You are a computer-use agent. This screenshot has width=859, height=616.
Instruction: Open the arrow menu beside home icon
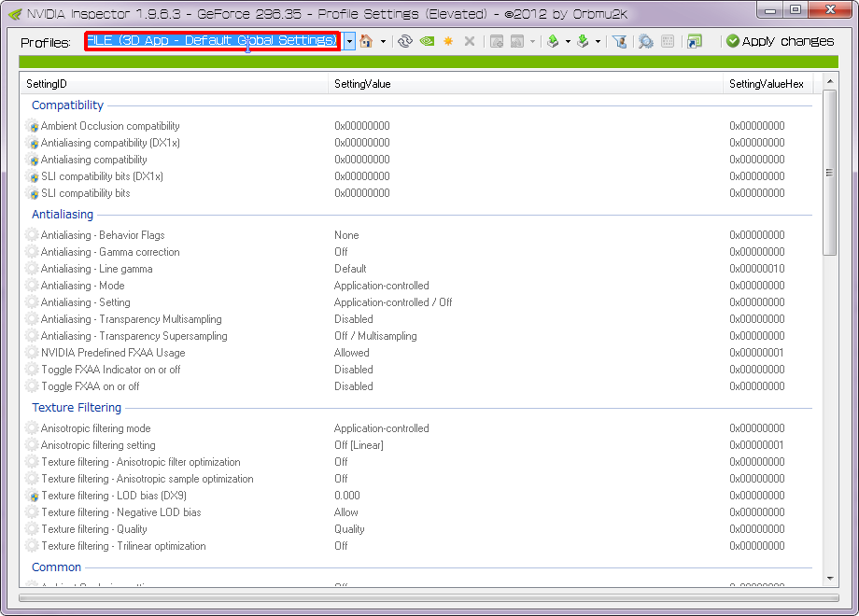(x=383, y=42)
